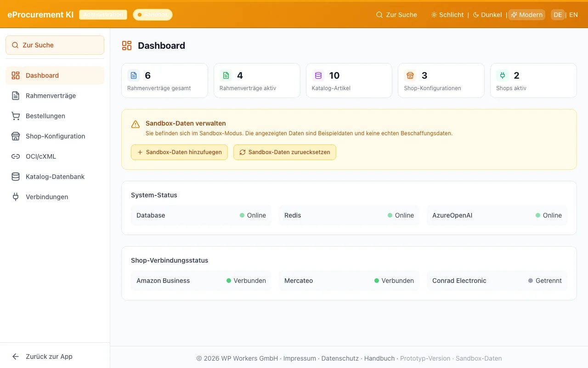Viewport: 588px width, 368px height.
Task: Select DE language option
Action: (x=558, y=15)
